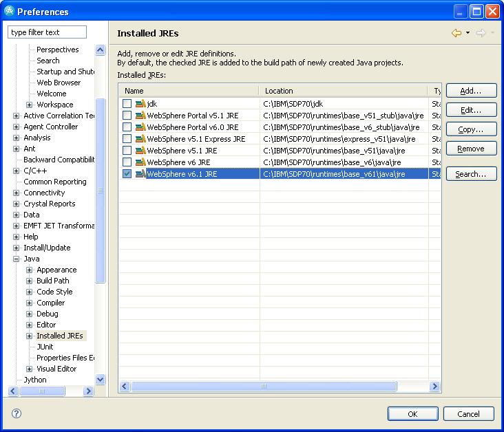Screen dimensions: 504x432
Task: Click the icon next to WebSphere v6 JRE
Action: pyautogui.click(x=140, y=162)
